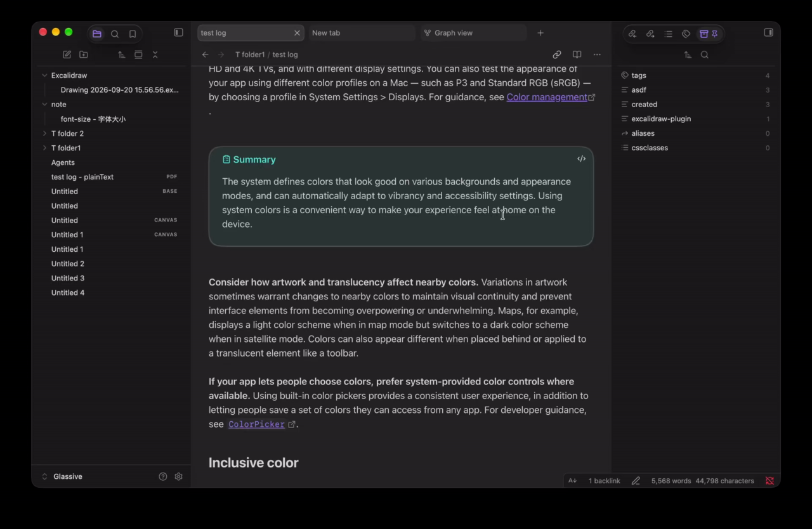
Task: Select the all properties pane icon
Action: point(704,34)
